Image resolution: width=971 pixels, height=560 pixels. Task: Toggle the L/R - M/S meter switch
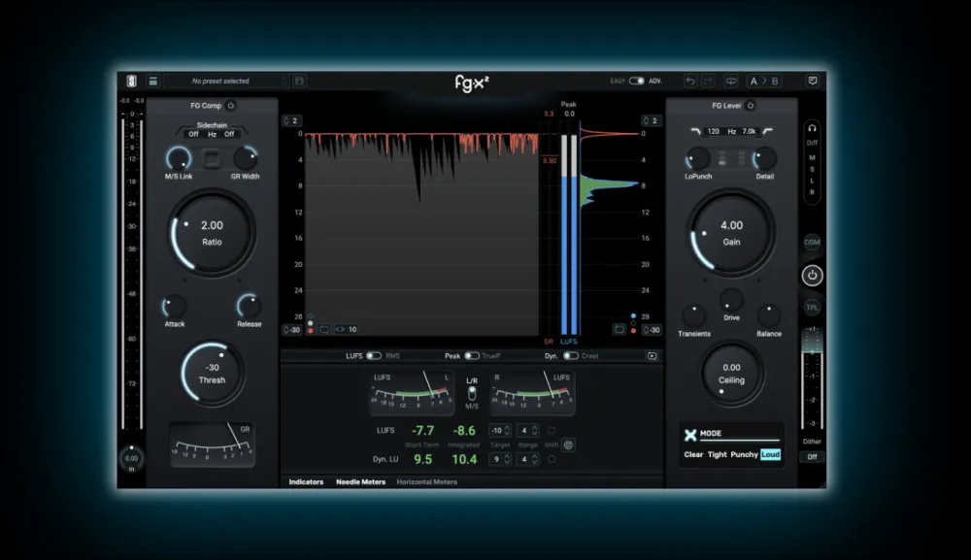pyautogui.click(x=472, y=393)
